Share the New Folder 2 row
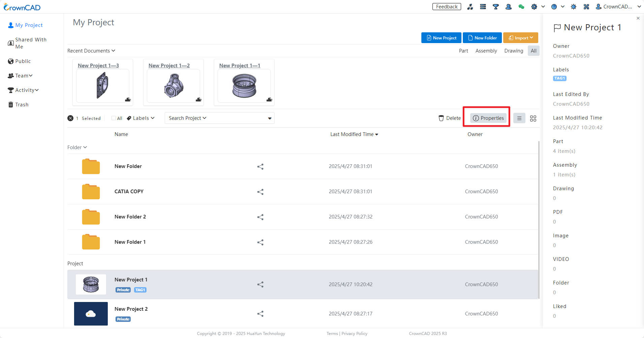 260,217
